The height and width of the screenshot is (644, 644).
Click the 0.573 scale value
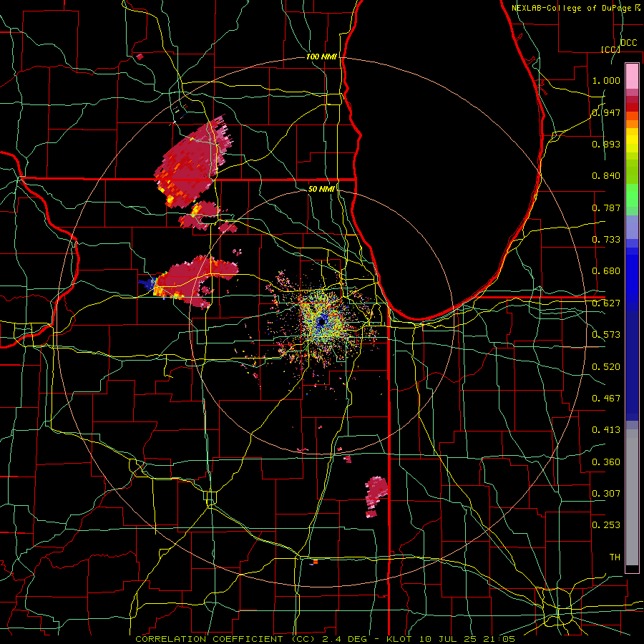click(606, 335)
